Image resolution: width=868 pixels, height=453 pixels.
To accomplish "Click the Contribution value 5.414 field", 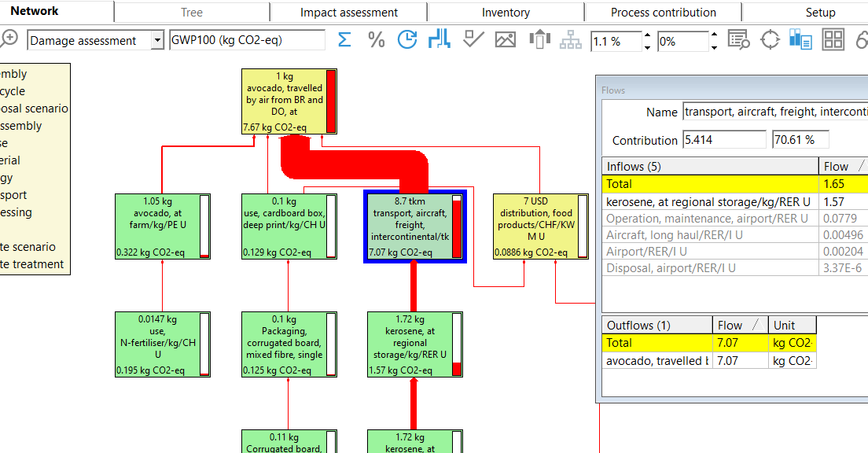I will pyautogui.click(x=724, y=139).
